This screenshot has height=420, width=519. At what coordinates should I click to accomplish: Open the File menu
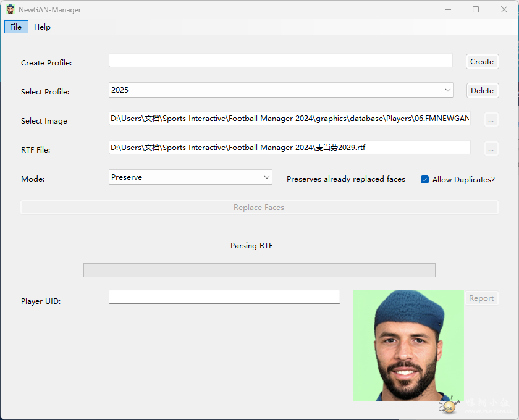click(x=16, y=27)
